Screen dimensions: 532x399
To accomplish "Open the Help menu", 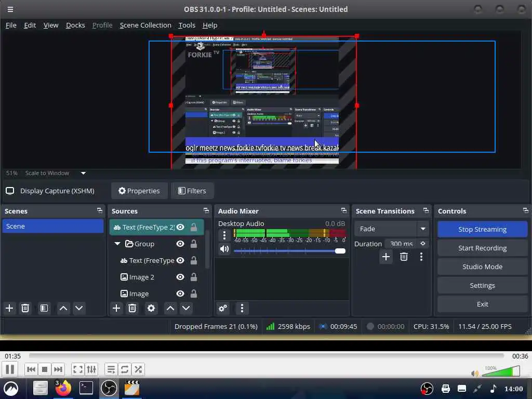I will click(210, 25).
